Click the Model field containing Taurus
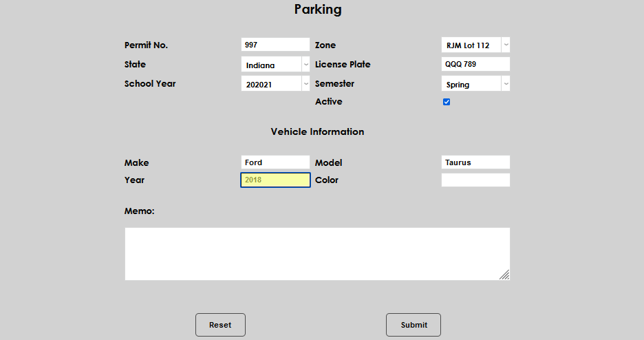 pos(475,162)
